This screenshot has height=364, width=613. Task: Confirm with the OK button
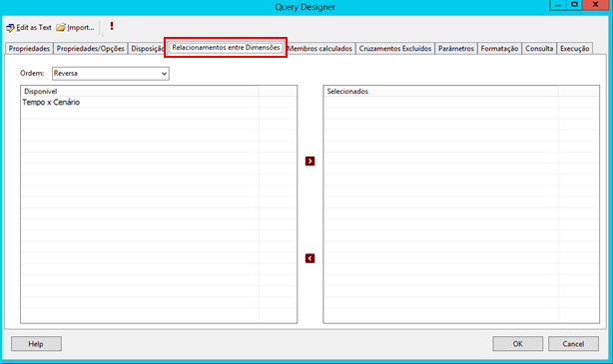click(517, 344)
